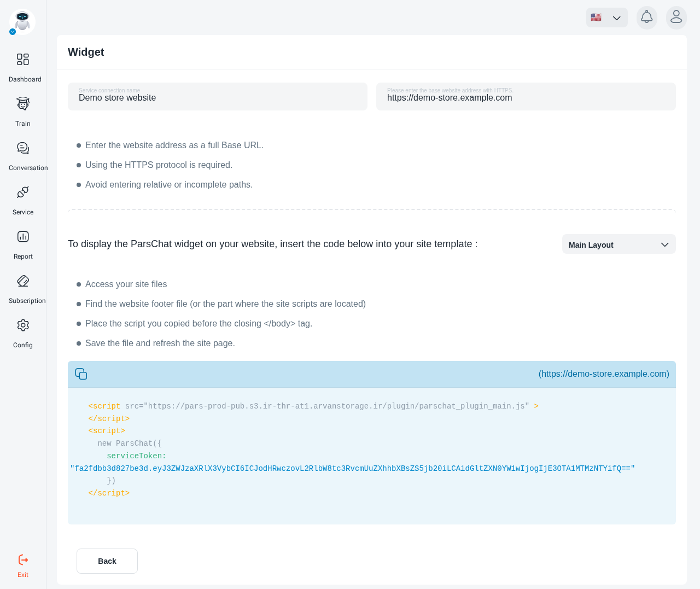Open the Config gear icon
Screen dimensions: 700x589
point(23,325)
